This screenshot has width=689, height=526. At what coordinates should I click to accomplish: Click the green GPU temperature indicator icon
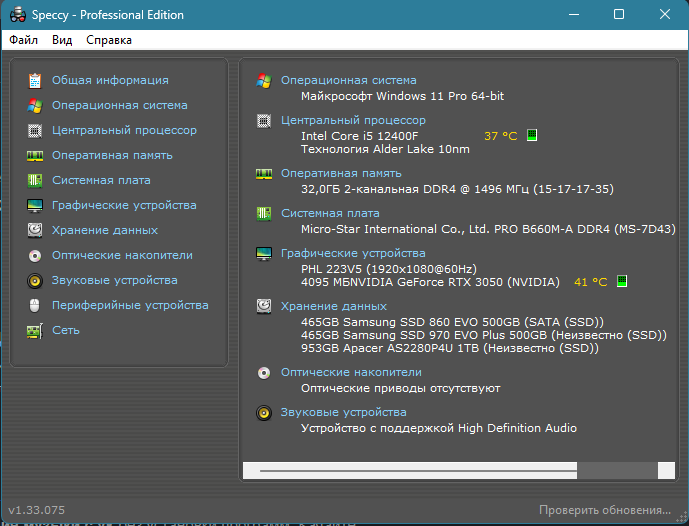click(621, 281)
